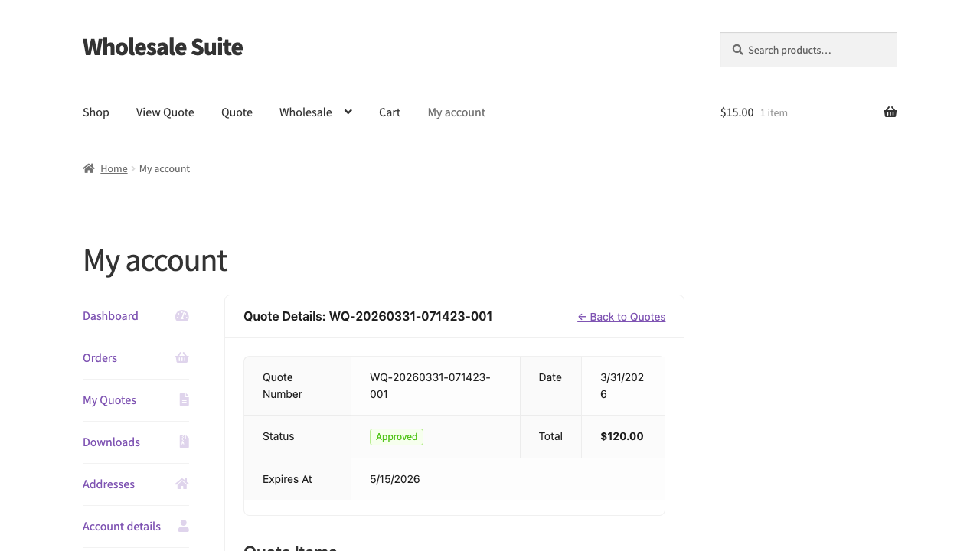The image size is (980, 551).
Task: Open Addresses using the home icon
Action: (x=182, y=484)
